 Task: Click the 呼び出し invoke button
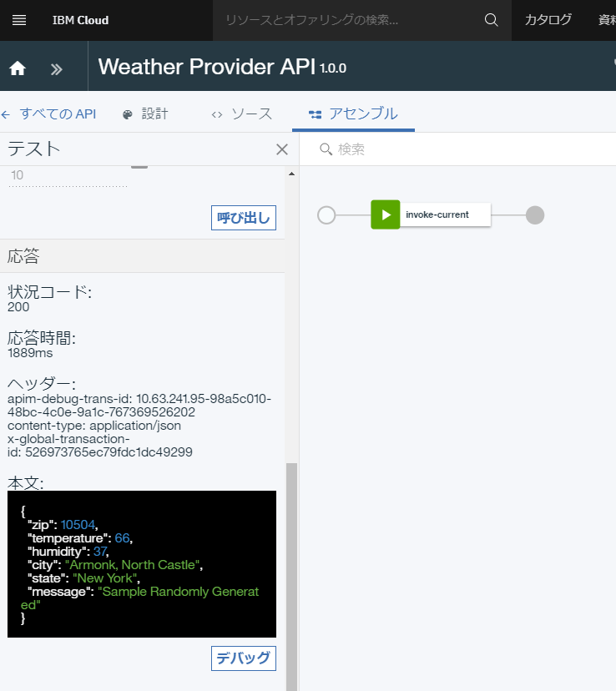(x=244, y=218)
